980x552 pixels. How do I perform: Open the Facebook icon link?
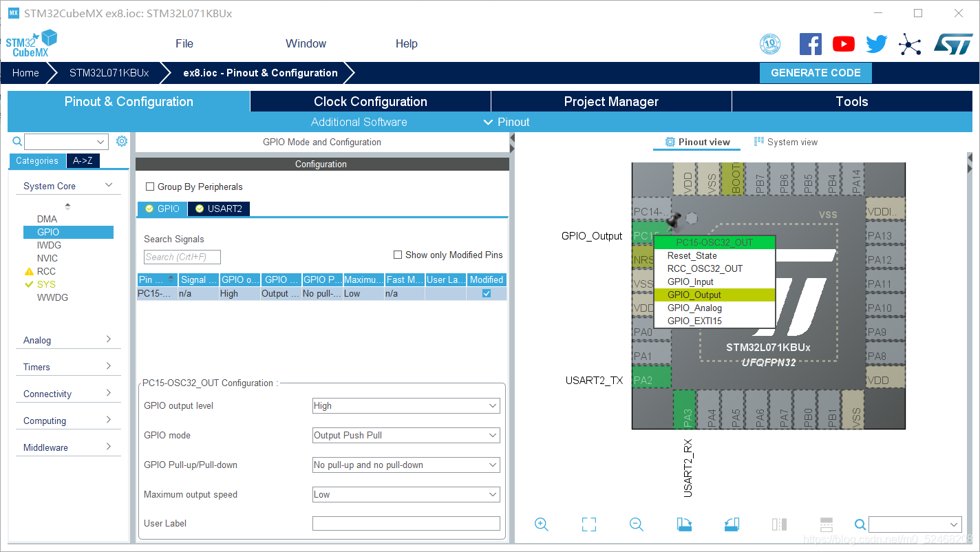810,44
